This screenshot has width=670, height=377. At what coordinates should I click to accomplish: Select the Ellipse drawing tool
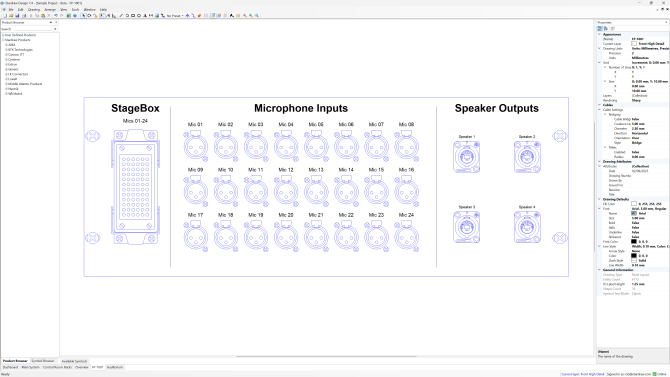[139, 15]
